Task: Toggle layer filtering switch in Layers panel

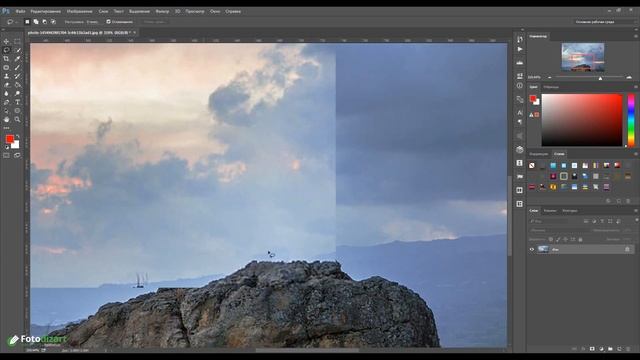Action: coord(636,220)
